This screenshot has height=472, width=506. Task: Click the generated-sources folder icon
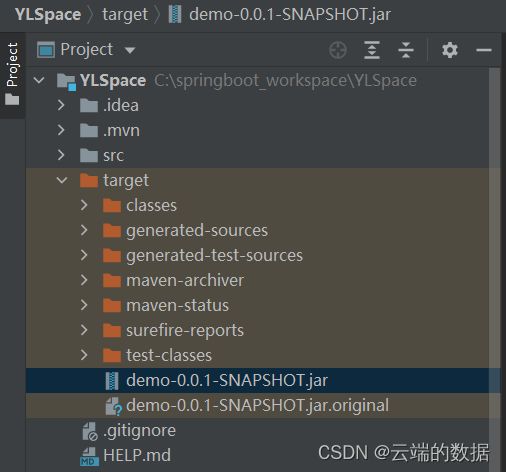pyautogui.click(x=112, y=230)
